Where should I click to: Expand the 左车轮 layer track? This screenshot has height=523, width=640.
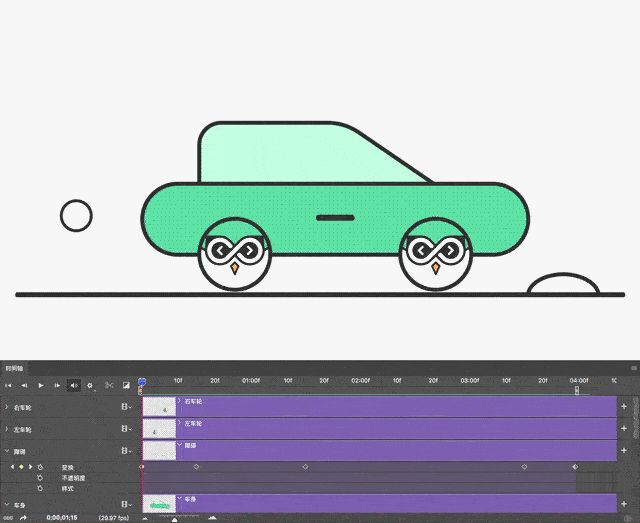[x=6, y=430]
